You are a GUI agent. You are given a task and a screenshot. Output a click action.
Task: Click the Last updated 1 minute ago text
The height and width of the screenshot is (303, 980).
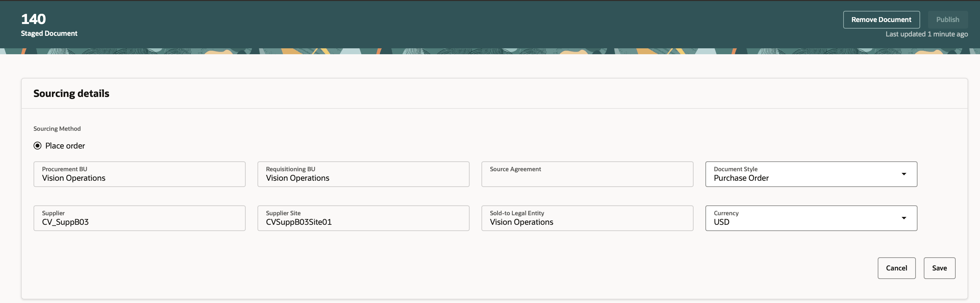(927, 34)
